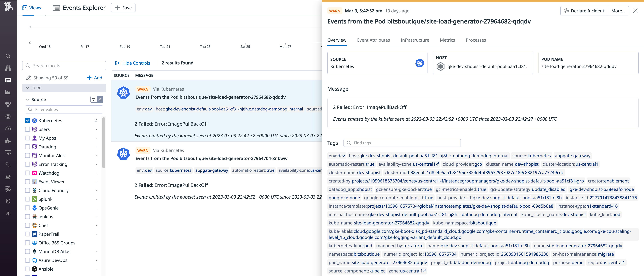Open the Infrastructure tab
Viewport: 644px width, 276px height.
(x=415, y=40)
